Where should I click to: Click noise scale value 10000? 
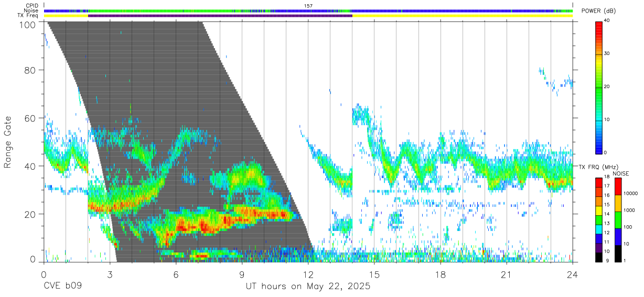[x=630, y=194]
